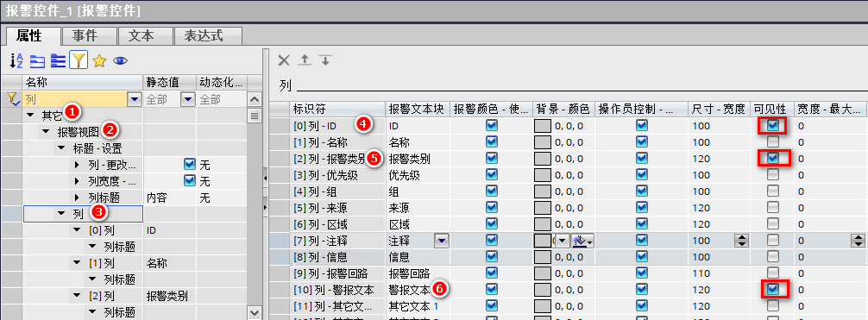Collapse the 其它 tree node
Screen dimensions: 868x320
click(30, 116)
